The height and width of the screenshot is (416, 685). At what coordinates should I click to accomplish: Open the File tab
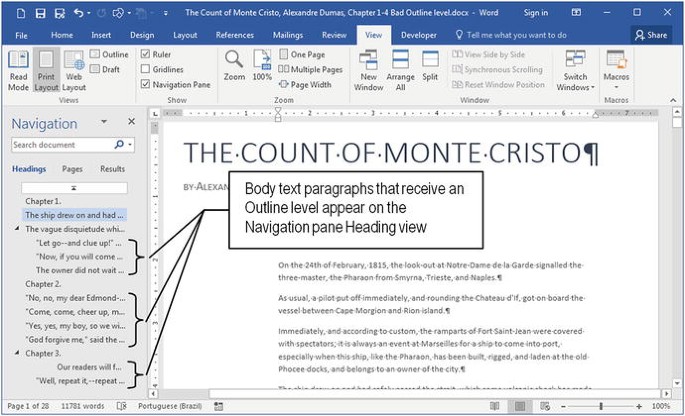[21, 35]
